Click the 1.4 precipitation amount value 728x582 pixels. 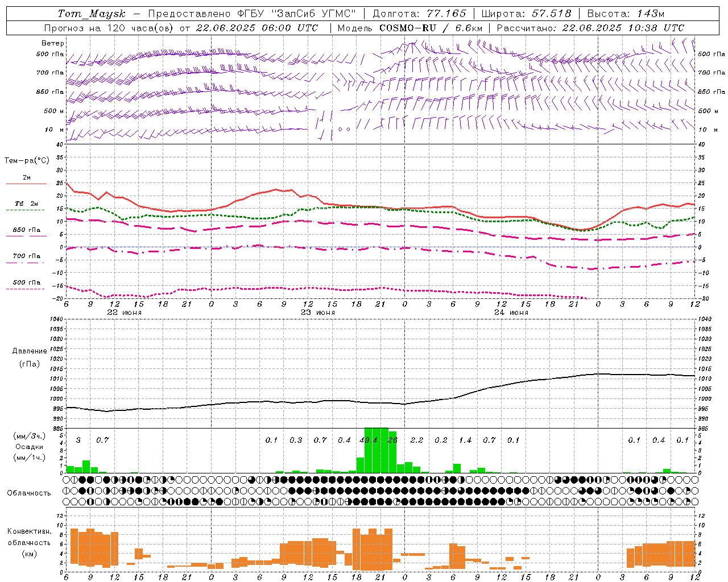click(465, 440)
